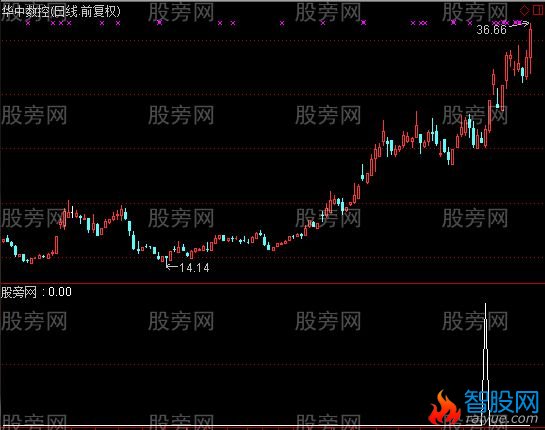Click the 14.14 low price label

click(x=195, y=268)
